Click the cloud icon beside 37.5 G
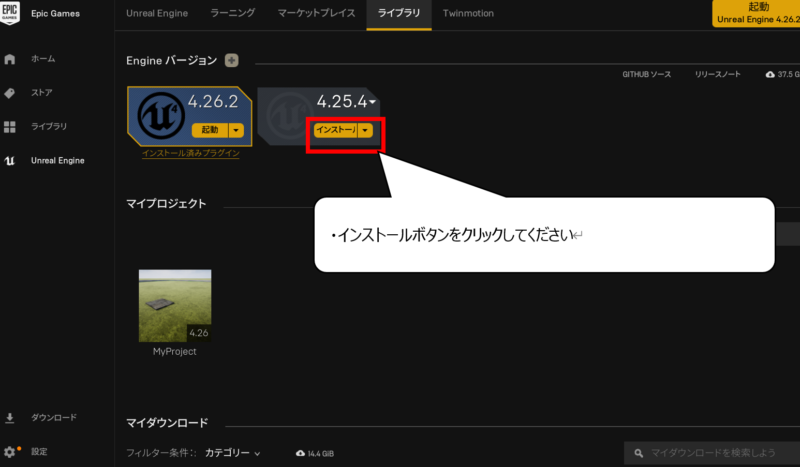 click(770, 75)
